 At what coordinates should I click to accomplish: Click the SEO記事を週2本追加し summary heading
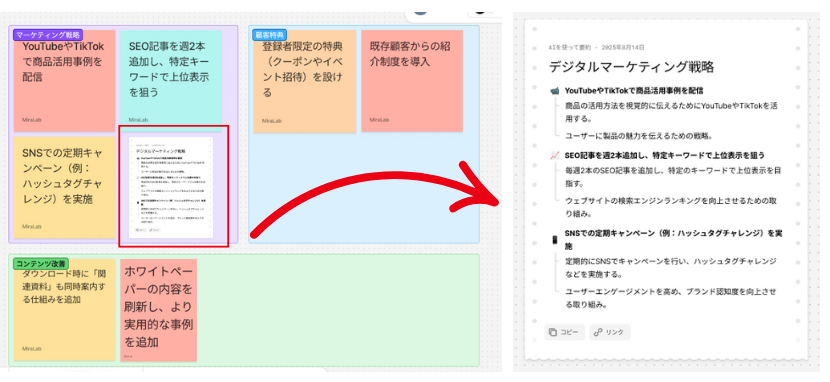(665, 156)
